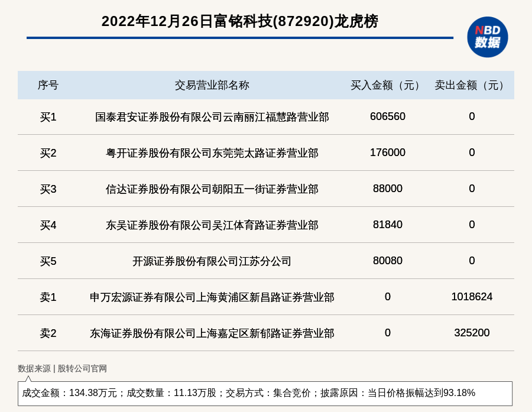Click the buy amount 606560
The height and width of the screenshot is (412, 532).
(387, 116)
